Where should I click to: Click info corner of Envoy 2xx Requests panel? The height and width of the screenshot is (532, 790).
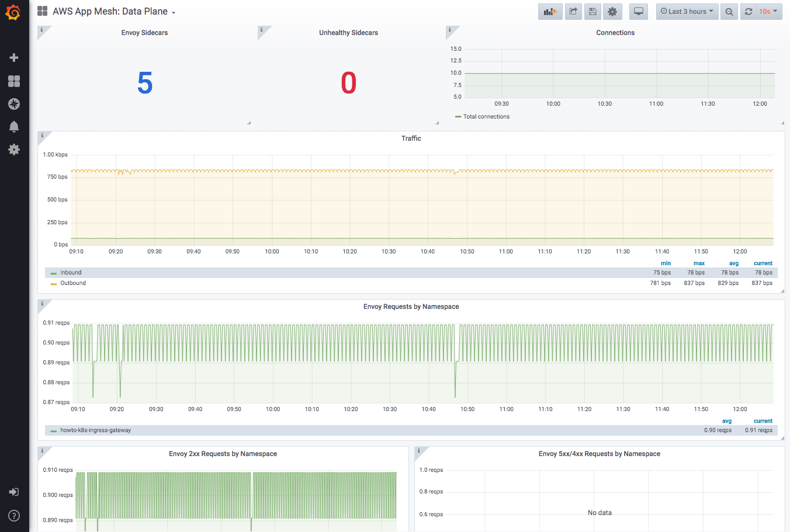42,451
